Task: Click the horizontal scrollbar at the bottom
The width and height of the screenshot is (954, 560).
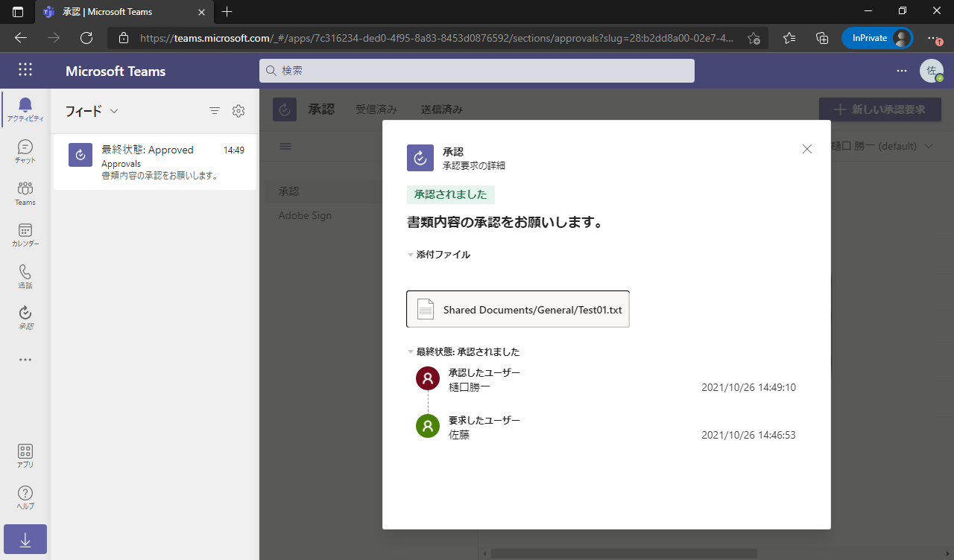Action: click(624, 553)
